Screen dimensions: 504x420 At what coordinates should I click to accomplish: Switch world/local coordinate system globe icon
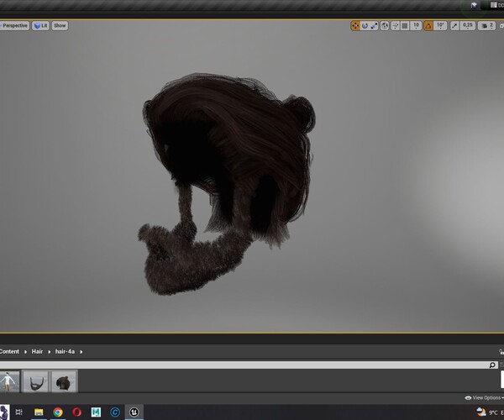pos(385,26)
